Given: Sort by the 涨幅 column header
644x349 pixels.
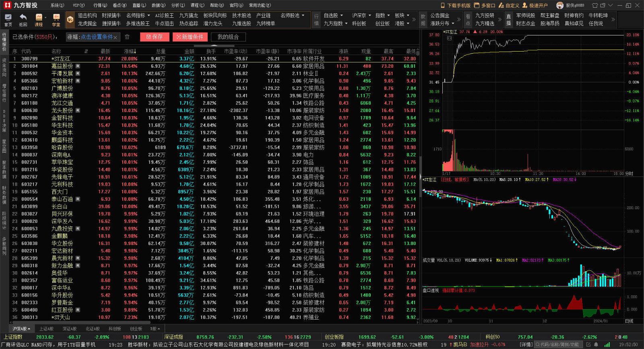Looking at the screenshot, I should coord(130,51).
